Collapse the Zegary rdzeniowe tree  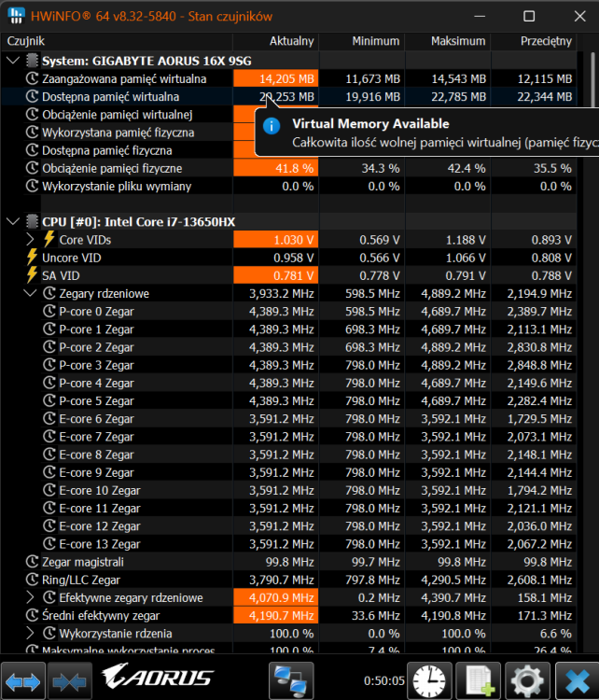(32, 294)
